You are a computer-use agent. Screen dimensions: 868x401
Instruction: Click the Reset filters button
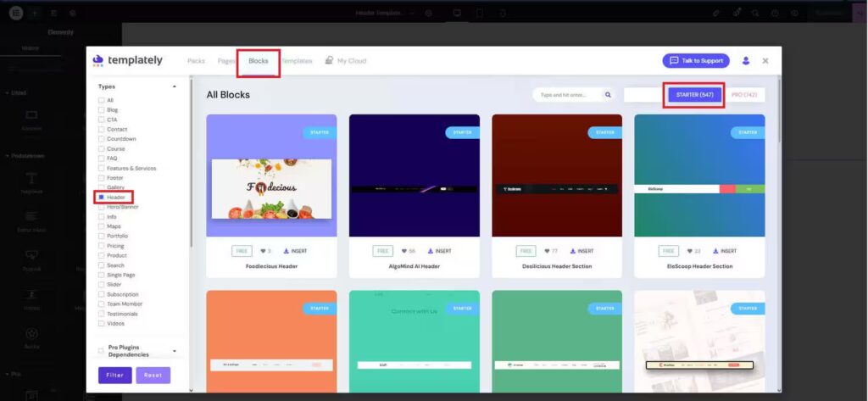[153, 375]
